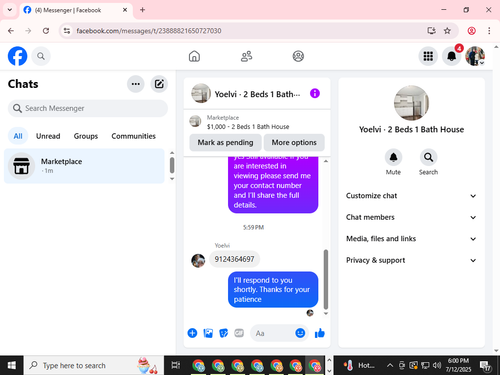Click the chat list scrollbar thumb

tap(172, 165)
